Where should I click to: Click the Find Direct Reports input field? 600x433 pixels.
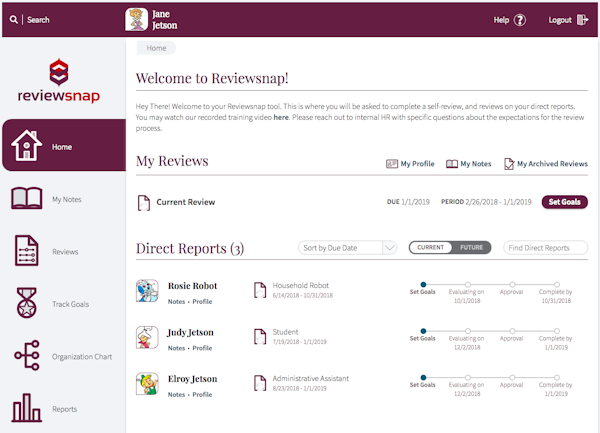[x=546, y=247]
